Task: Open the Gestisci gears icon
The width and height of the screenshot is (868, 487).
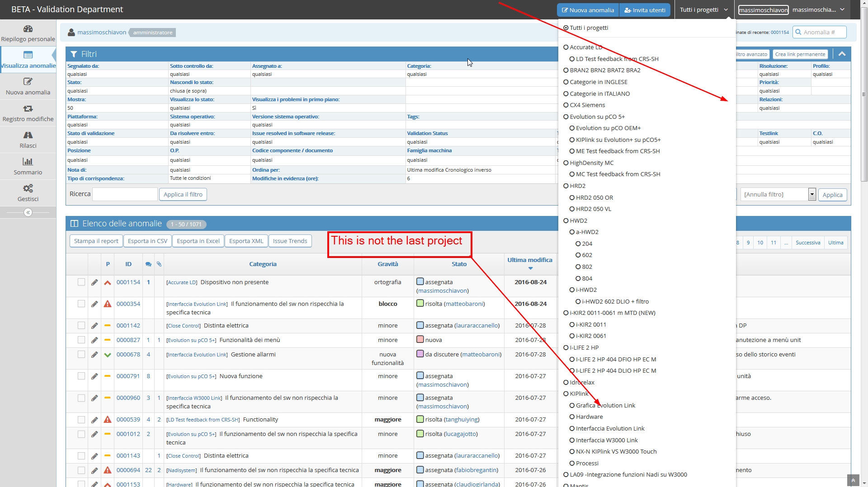Action: (28, 188)
